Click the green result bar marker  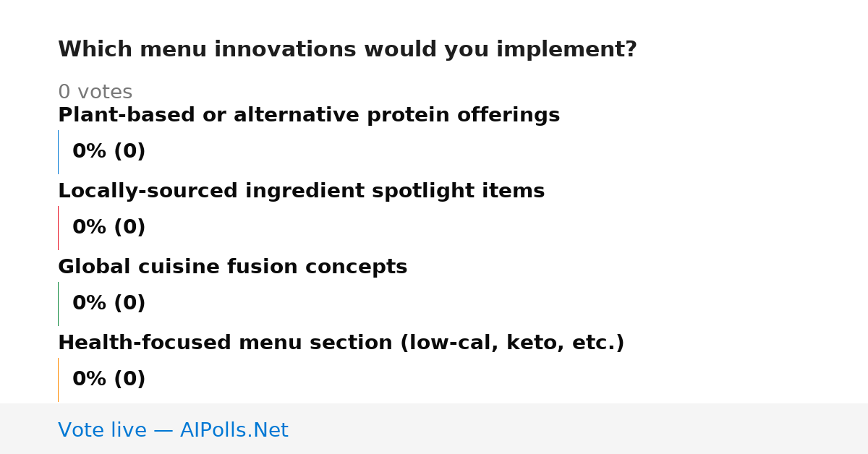pyautogui.click(x=58, y=304)
